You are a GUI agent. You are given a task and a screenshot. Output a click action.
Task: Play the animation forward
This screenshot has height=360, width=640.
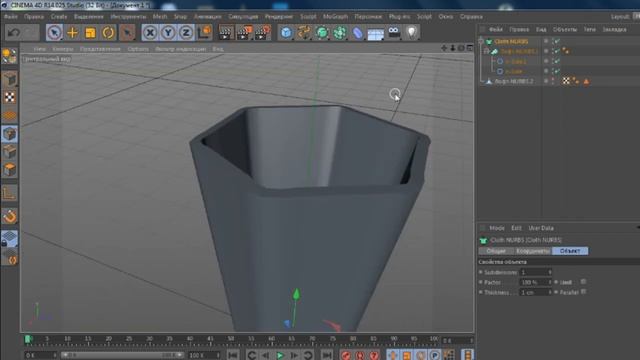coord(280,356)
